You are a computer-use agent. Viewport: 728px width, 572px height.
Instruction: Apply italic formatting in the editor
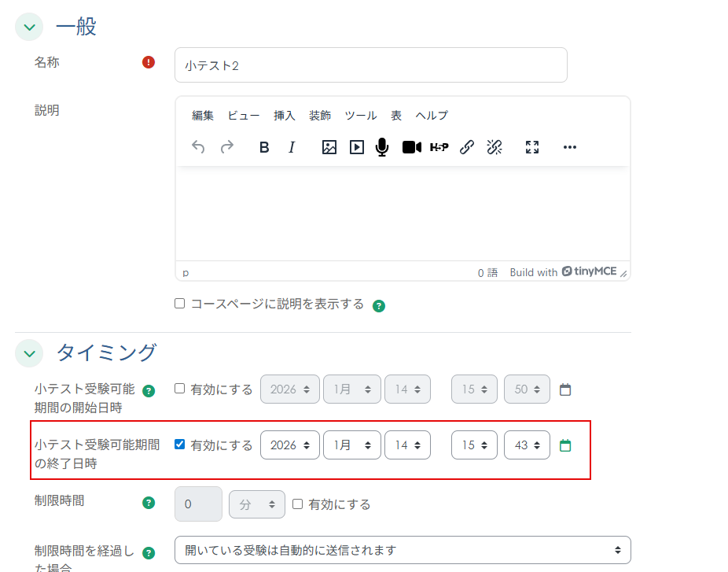click(291, 147)
